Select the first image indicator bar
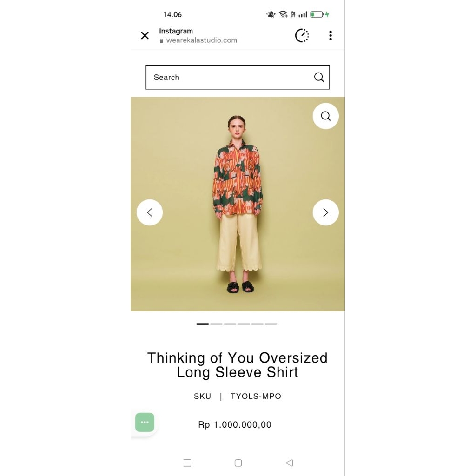476x476 pixels. tap(203, 324)
